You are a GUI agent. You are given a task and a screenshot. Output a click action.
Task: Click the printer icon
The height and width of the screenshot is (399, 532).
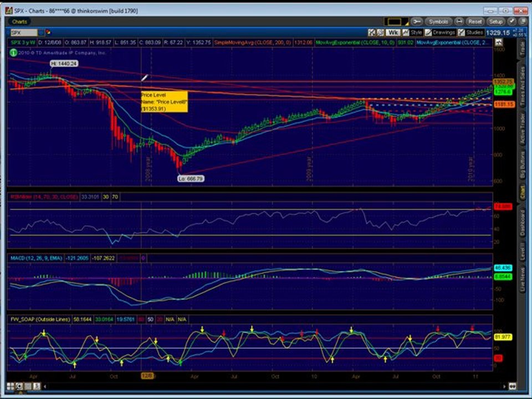pyautogui.click(x=459, y=22)
